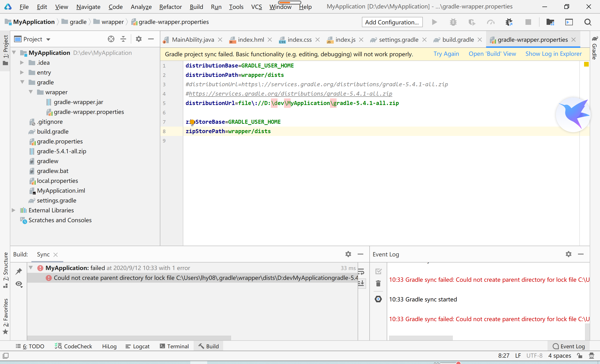Click the Attach Debugger to Process icon

point(509,22)
